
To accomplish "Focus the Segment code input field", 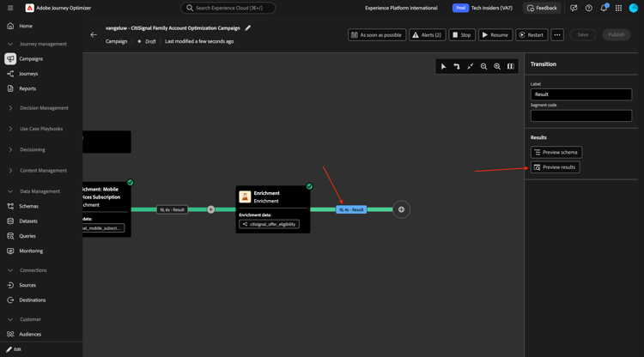I will click(x=581, y=116).
